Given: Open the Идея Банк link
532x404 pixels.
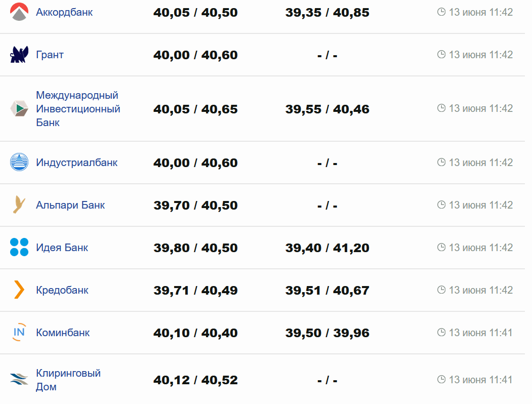Looking at the screenshot, I should [x=62, y=248].
